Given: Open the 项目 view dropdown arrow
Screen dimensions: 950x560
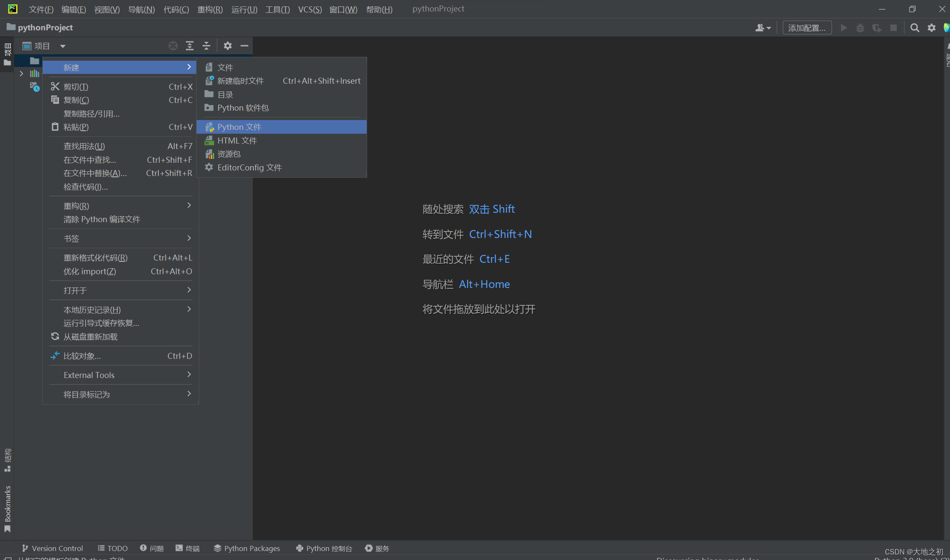Looking at the screenshot, I should pyautogui.click(x=63, y=46).
